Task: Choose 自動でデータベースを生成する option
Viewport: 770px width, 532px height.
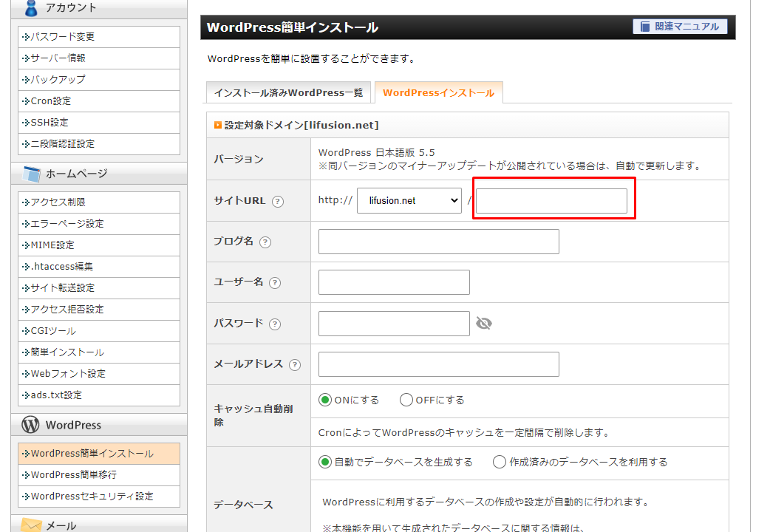Action: (x=325, y=463)
